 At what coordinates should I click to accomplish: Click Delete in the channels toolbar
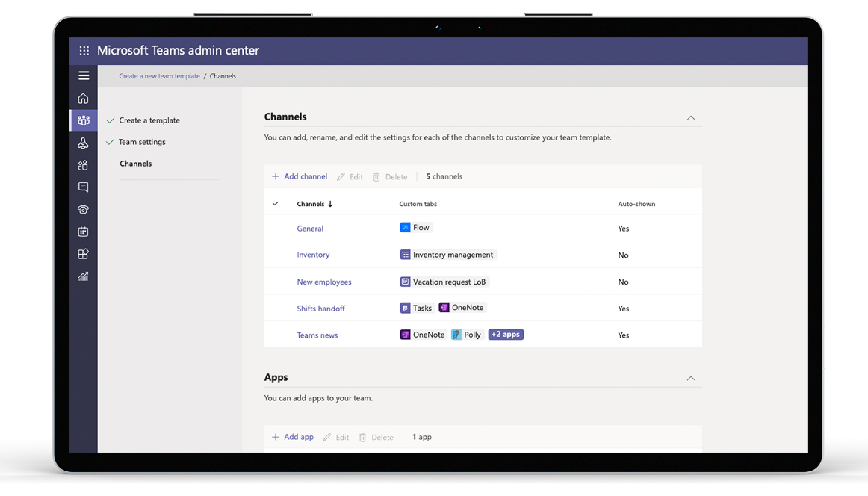[390, 176]
